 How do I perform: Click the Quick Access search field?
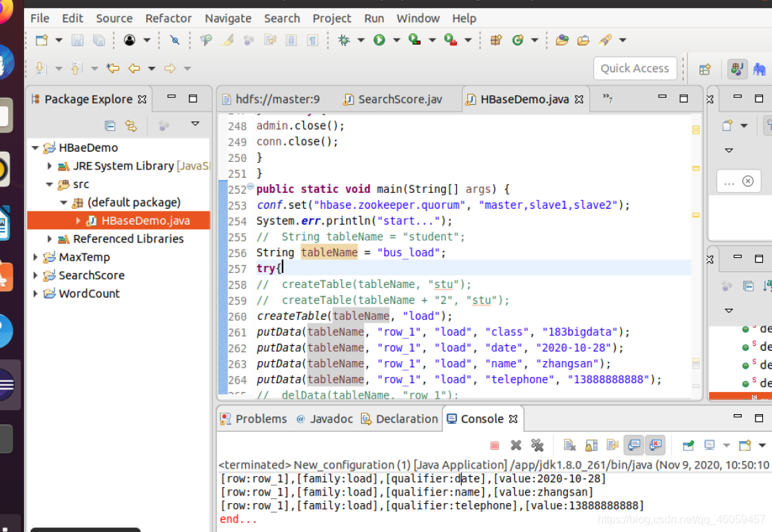coord(635,68)
